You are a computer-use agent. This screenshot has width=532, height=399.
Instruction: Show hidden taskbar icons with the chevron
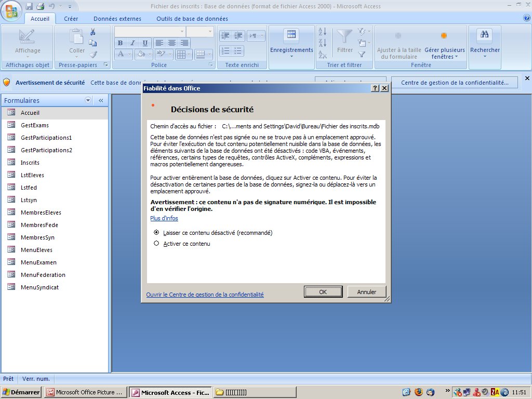[447, 391]
